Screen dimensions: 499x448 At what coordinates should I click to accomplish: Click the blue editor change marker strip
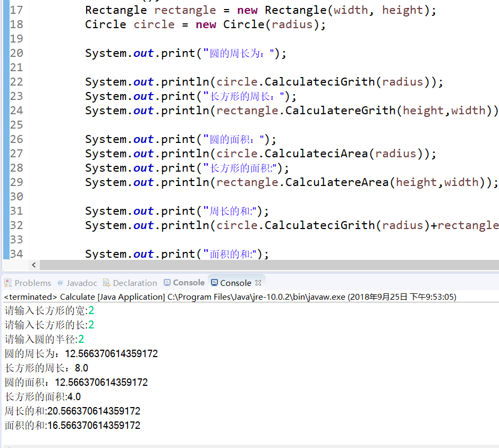click(x=6, y=130)
